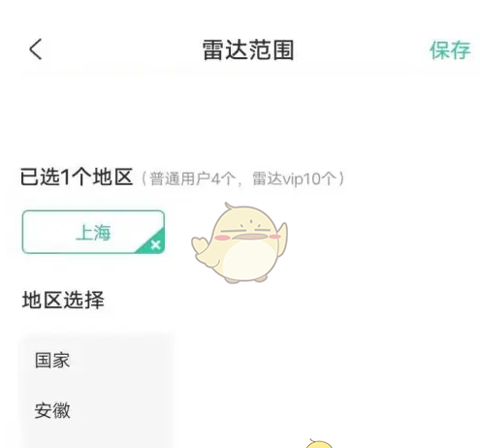This screenshot has width=480, height=448.
Task: Click the 雷达范围 page title
Action: point(248,50)
